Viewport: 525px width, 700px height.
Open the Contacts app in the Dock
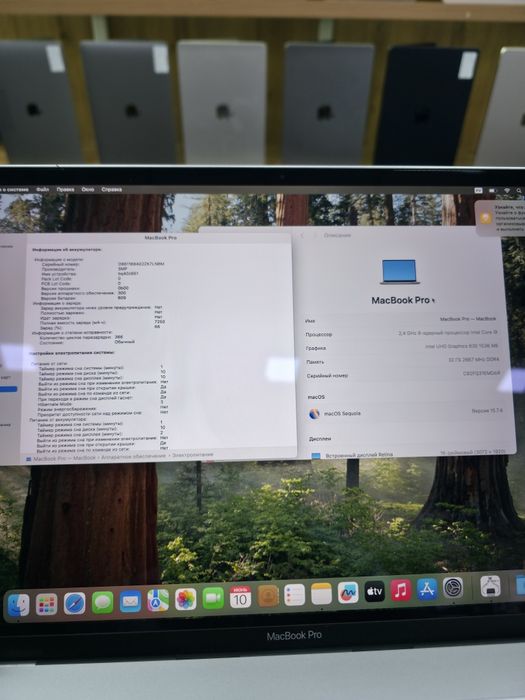[x=268, y=596]
